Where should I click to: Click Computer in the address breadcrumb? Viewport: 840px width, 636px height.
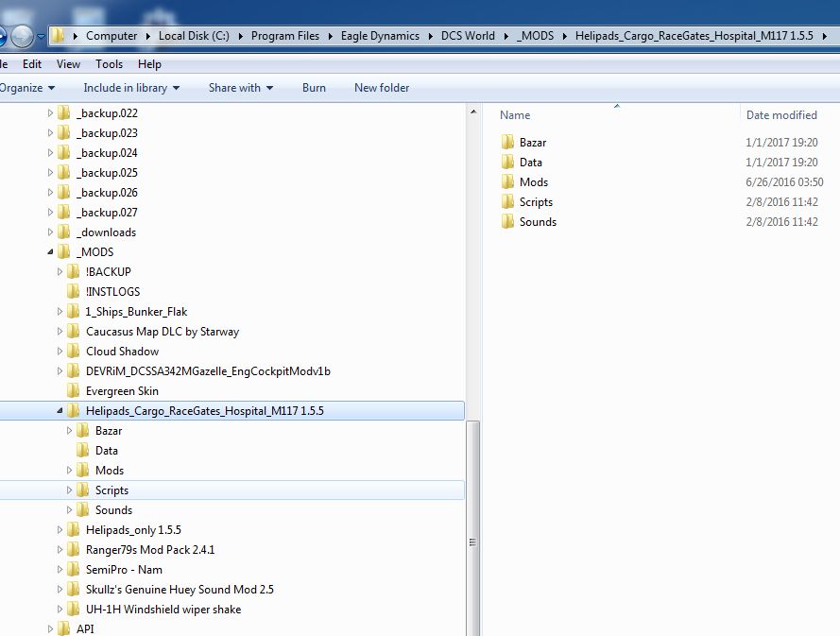111,36
